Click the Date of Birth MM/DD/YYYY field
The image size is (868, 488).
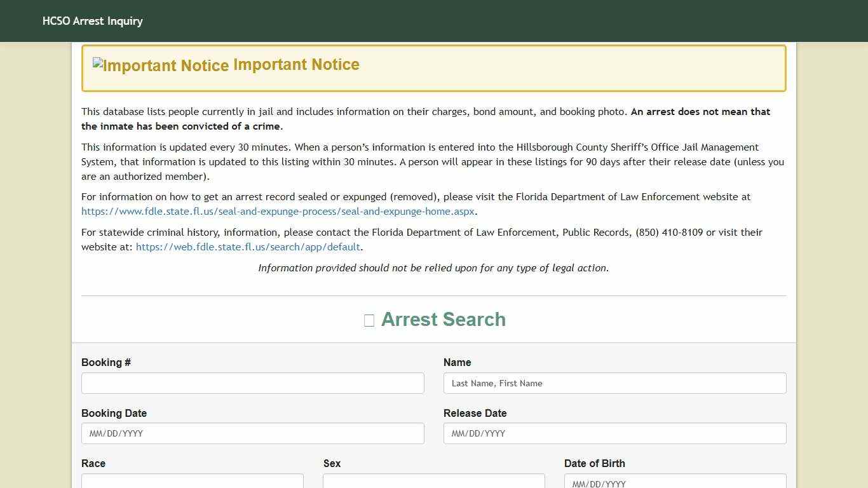pyautogui.click(x=675, y=483)
